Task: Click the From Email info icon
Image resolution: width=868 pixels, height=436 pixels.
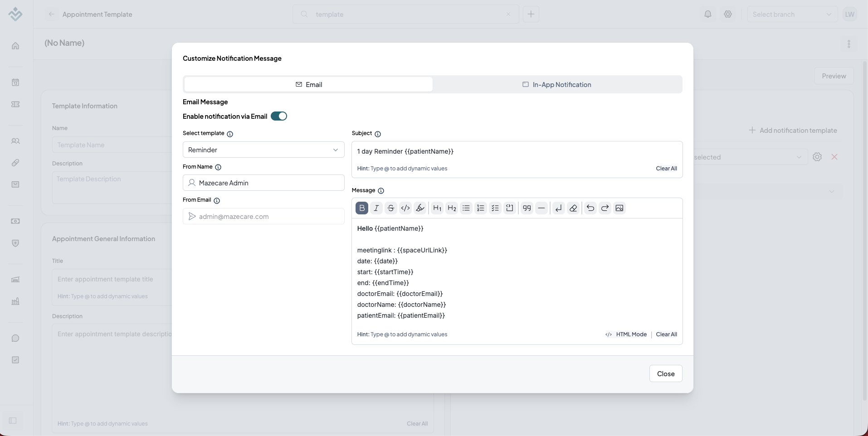Action: [217, 201]
